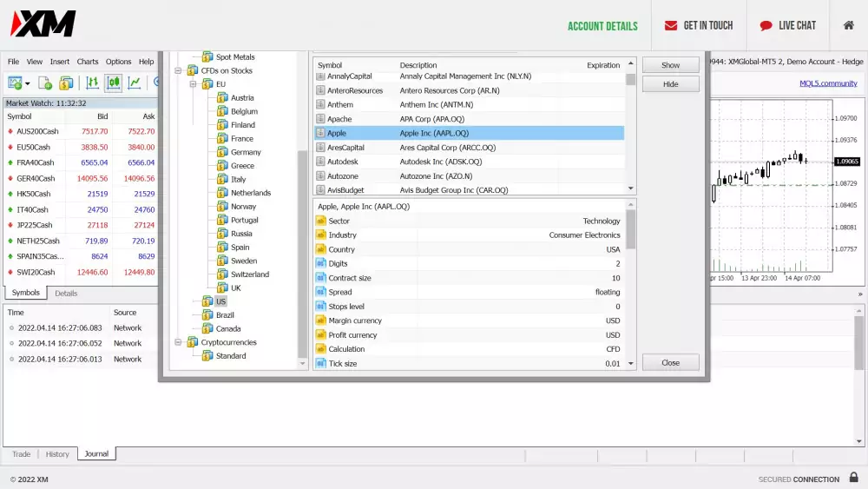Screen dimensions: 868x489
Task: Sort symbol list by Expiration column
Action: pyautogui.click(x=603, y=65)
